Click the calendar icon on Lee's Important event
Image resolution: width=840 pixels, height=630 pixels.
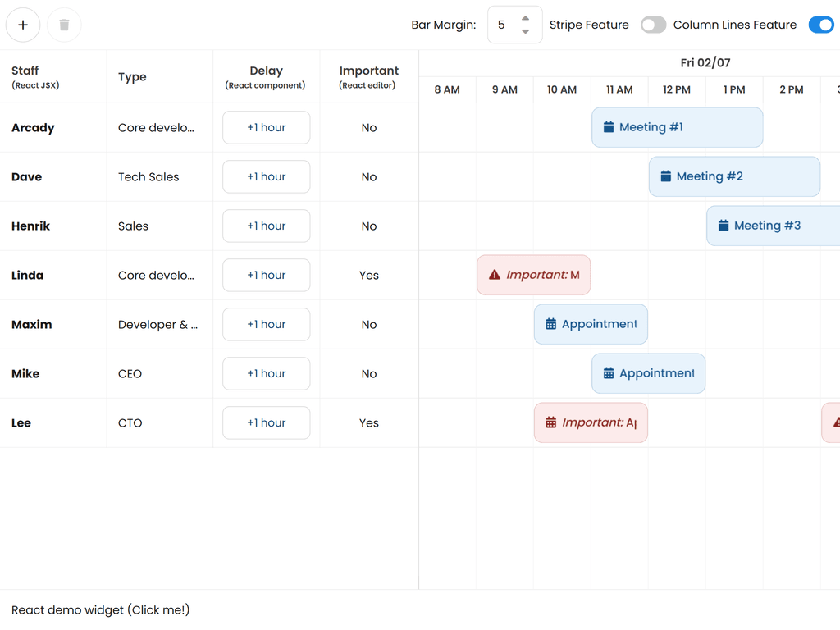pos(551,422)
